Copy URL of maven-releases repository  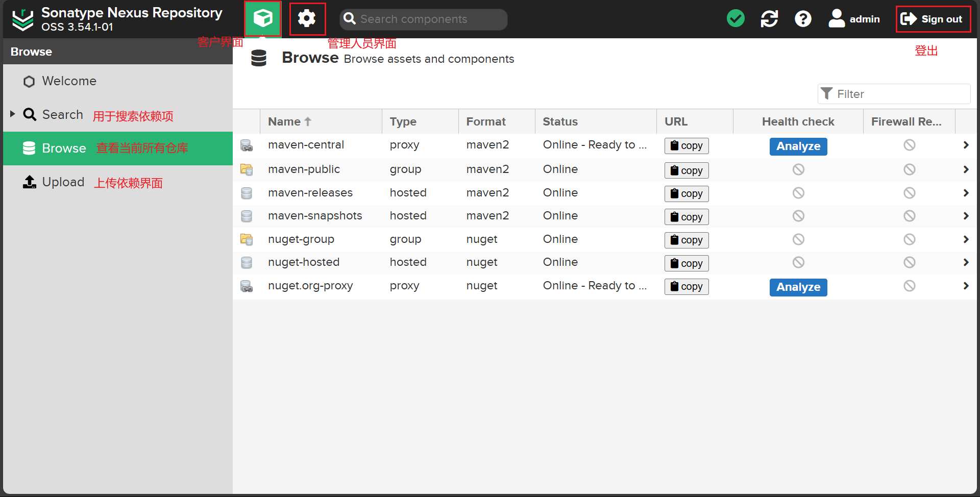[687, 194]
